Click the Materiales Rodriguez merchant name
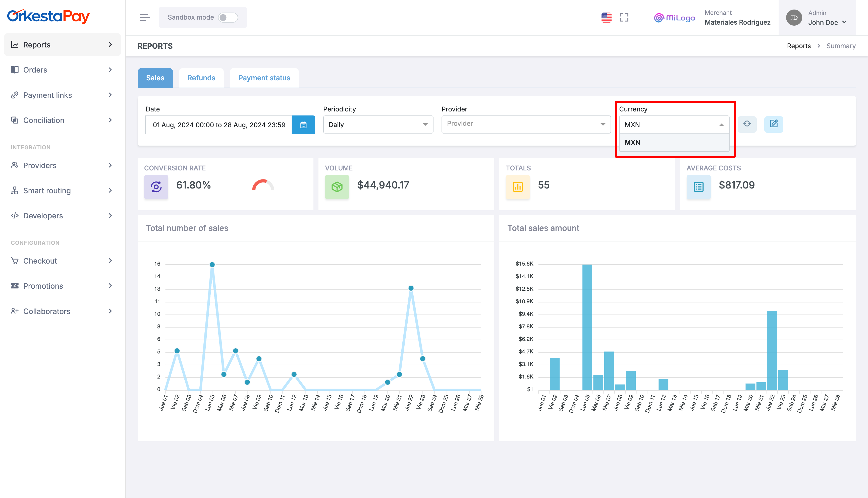868x498 pixels. 737,22
